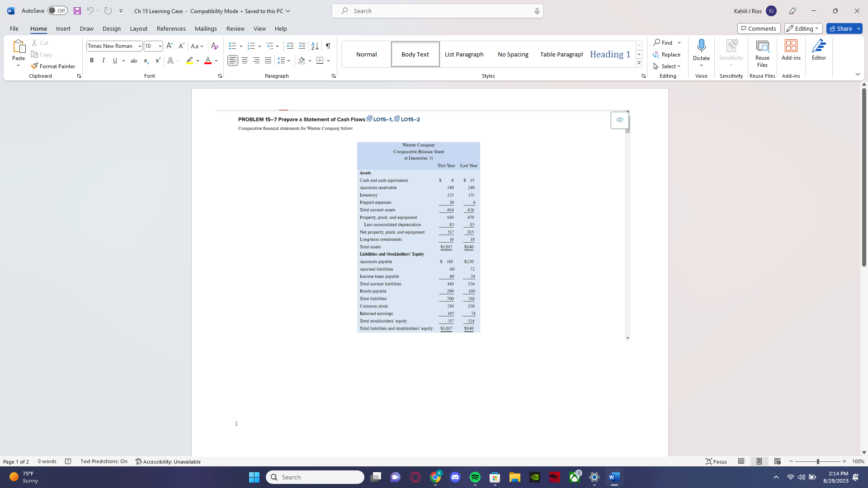Show paragraph formatting marks
The image size is (868, 488).
click(x=328, y=46)
